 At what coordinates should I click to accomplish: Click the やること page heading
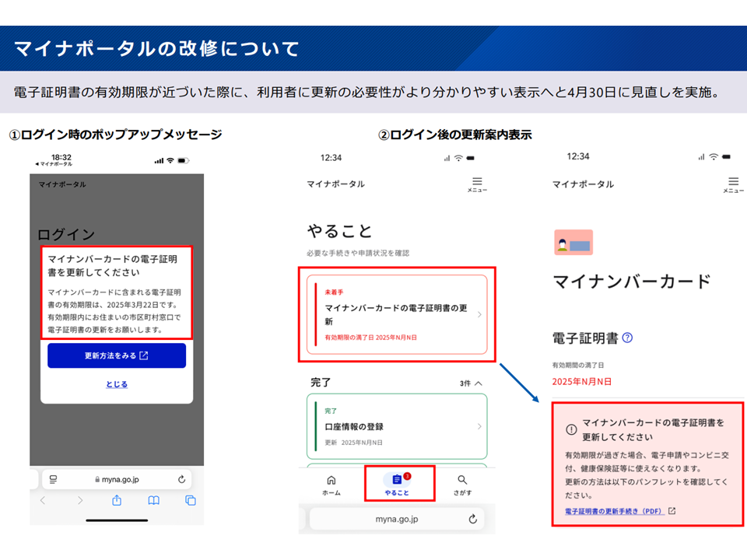tap(339, 232)
